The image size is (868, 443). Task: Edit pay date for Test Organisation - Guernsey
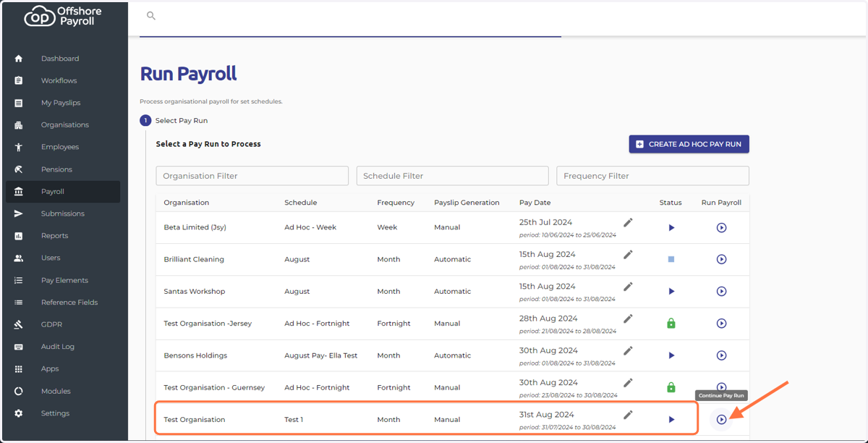(x=628, y=382)
